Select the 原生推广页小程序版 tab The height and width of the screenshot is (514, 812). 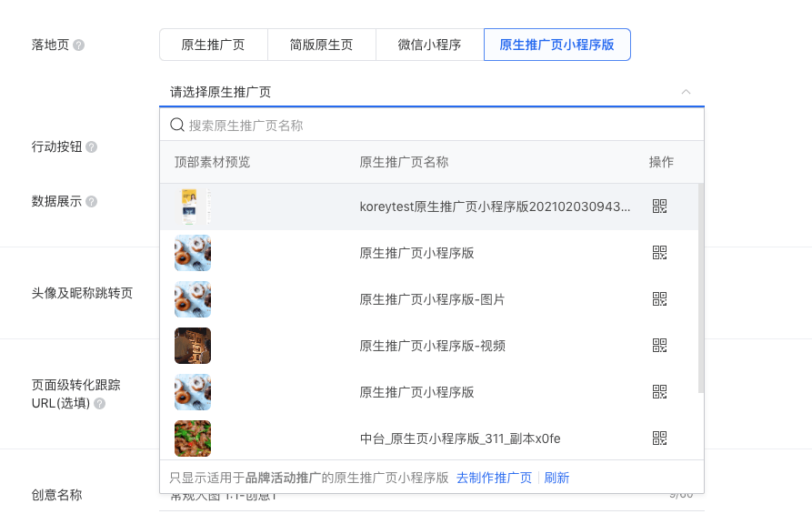[556, 45]
